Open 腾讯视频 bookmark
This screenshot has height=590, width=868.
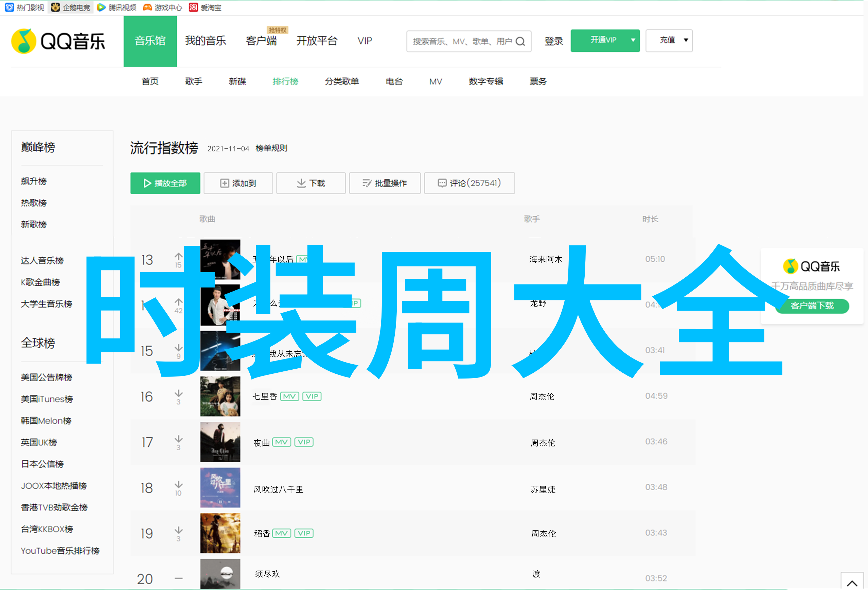[117, 7]
